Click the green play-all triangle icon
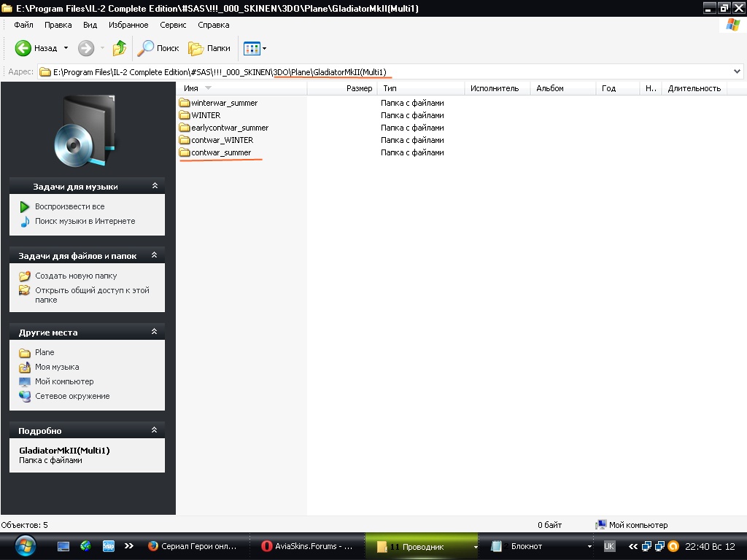Image resolution: width=747 pixels, height=560 pixels. 24,206
